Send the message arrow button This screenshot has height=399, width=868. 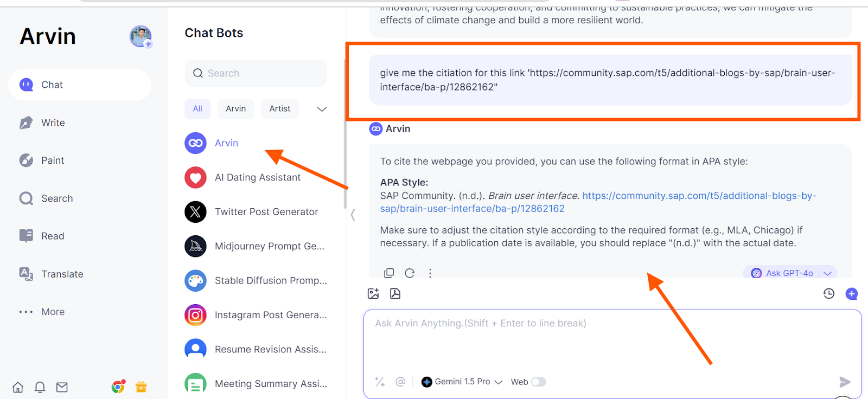coord(845,382)
